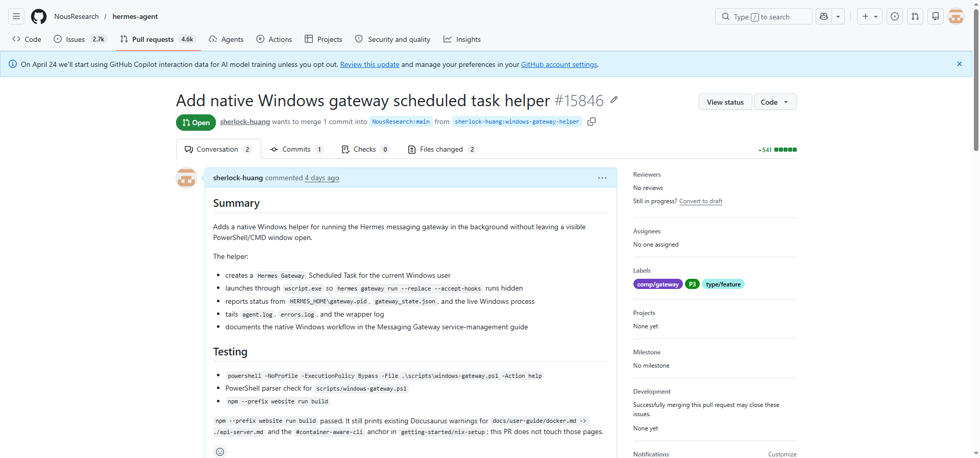
Task: Open sherlock-huang link in comment header
Action: tap(238, 178)
